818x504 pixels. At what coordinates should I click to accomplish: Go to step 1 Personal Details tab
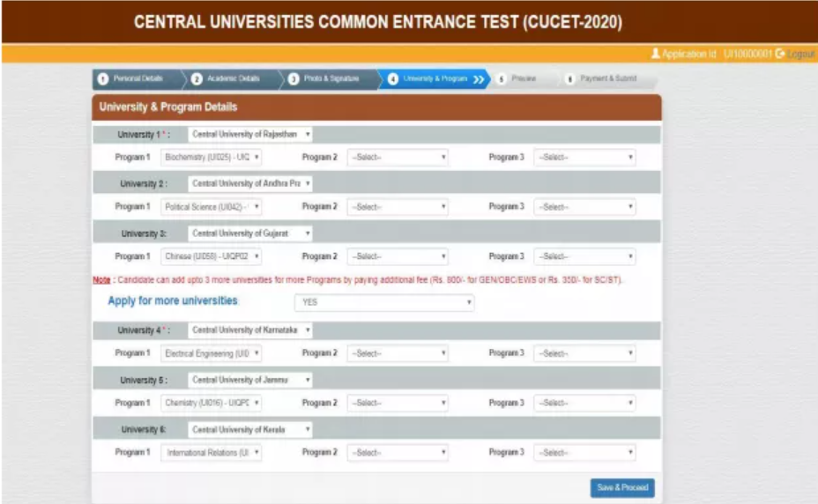[138, 78]
